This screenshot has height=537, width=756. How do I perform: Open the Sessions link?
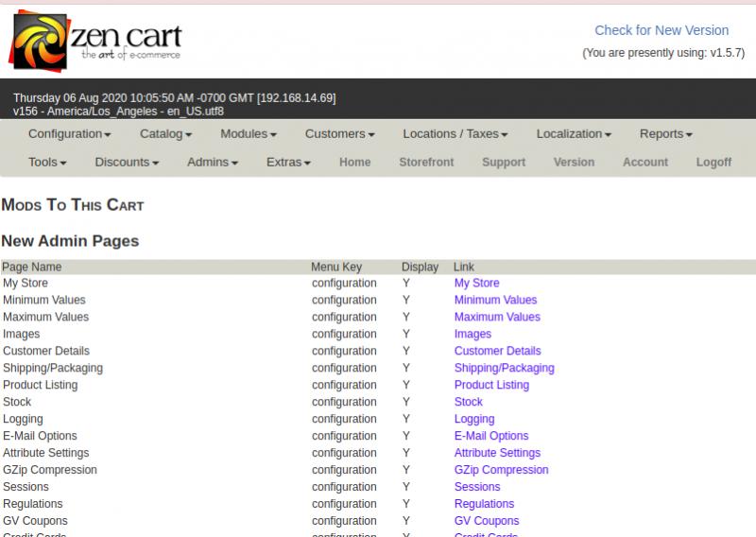tap(477, 486)
